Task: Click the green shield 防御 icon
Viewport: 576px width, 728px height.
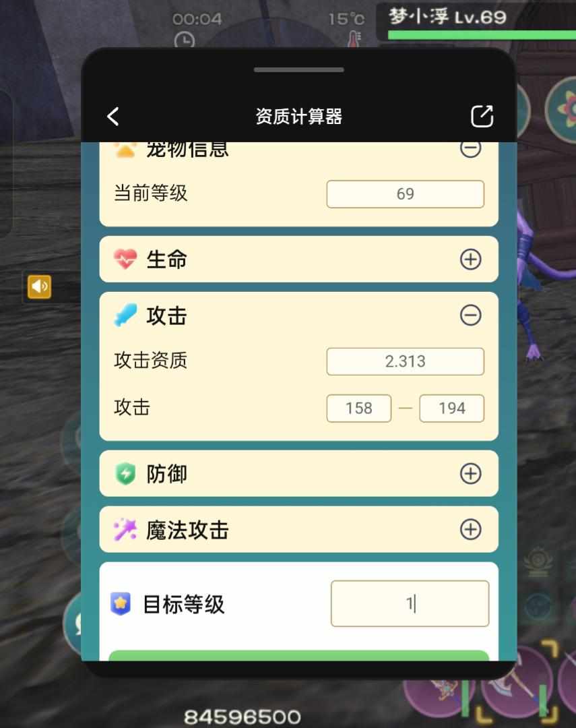Action: [125, 474]
